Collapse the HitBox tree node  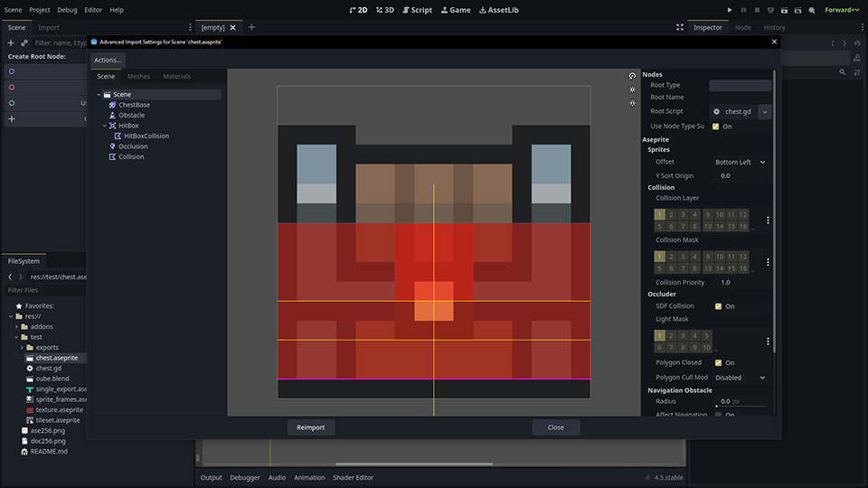click(x=105, y=126)
